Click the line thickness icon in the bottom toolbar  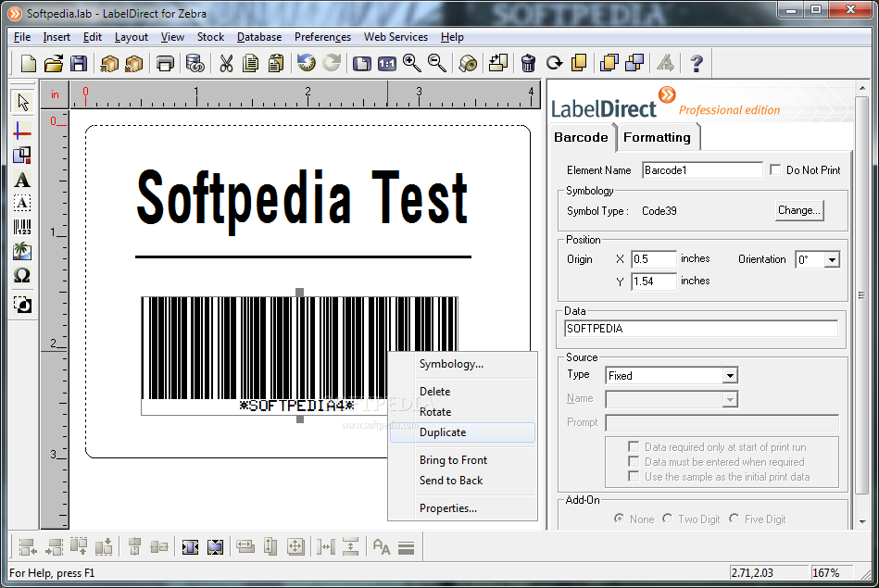pyautogui.click(x=407, y=547)
